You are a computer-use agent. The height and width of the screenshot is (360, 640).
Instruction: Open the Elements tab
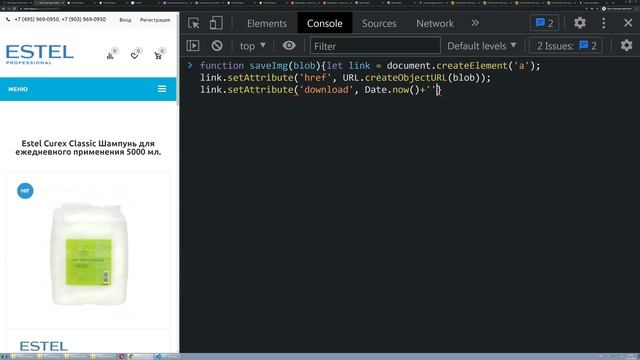267,23
